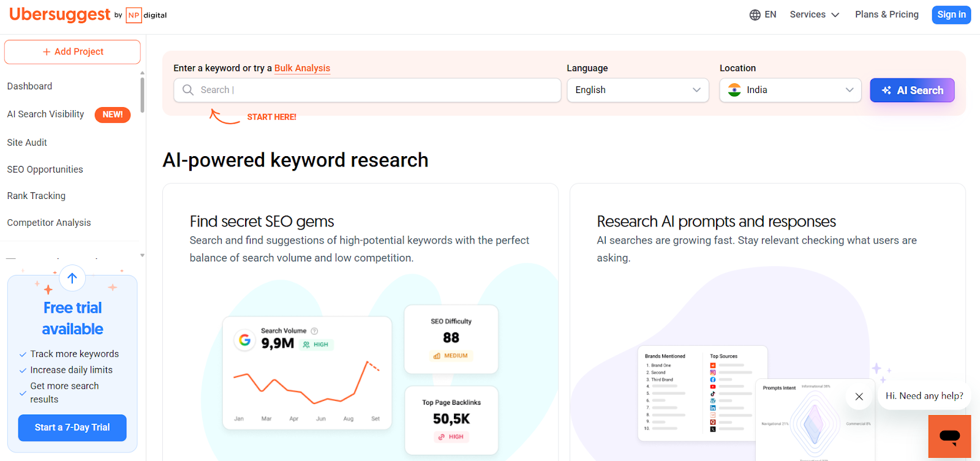Click the 'Hi. Need any help?' bubble
Viewport: 980px width, 461px height.
(x=924, y=396)
